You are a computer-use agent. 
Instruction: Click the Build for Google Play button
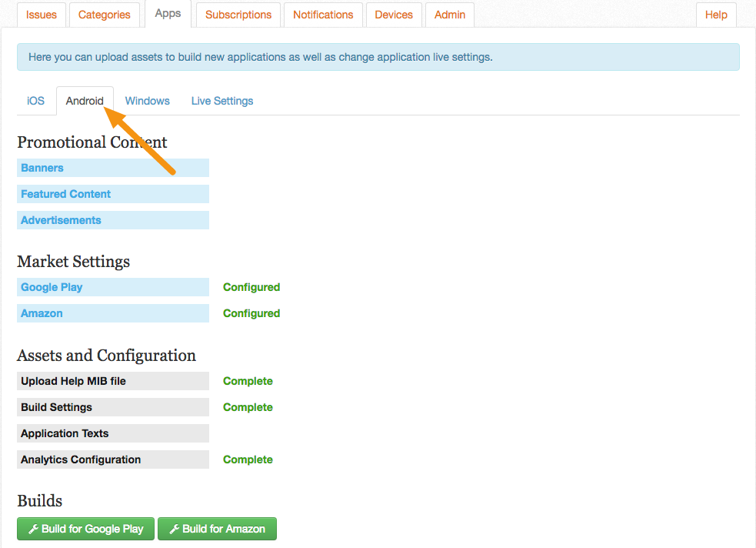tap(86, 529)
